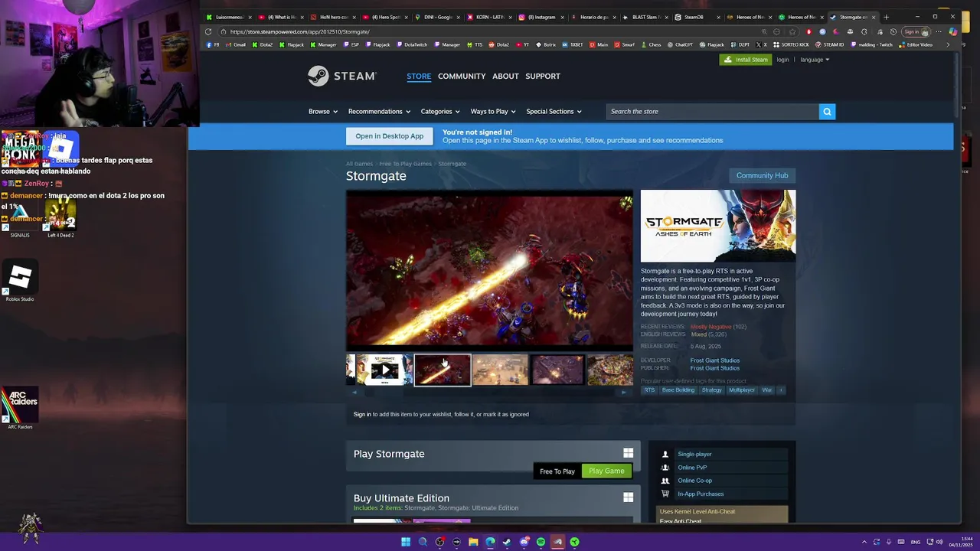Open Windows Start menu
Screen dimensions: 980x551
tap(406, 542)
